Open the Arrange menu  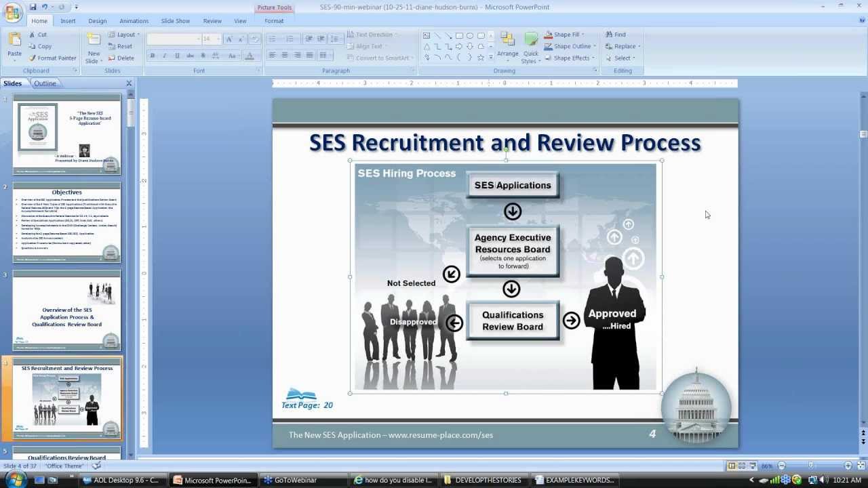(x=507, y=47)
